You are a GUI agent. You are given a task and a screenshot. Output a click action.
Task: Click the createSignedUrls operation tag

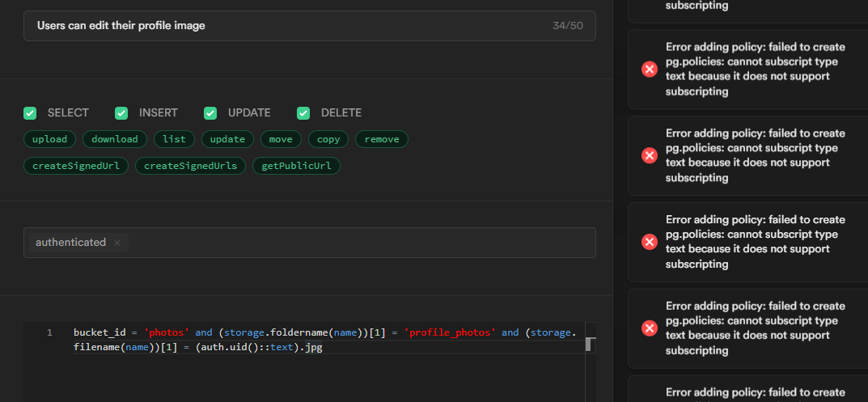pyautogui.click(x=192, y=166)
